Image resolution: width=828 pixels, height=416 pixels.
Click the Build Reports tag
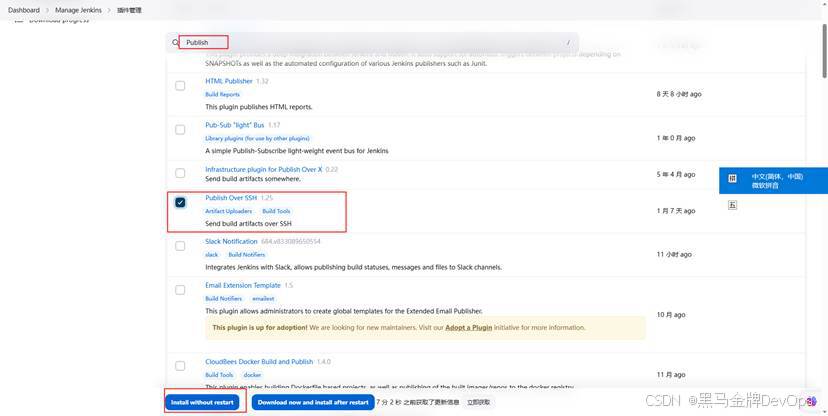point(222,94)
